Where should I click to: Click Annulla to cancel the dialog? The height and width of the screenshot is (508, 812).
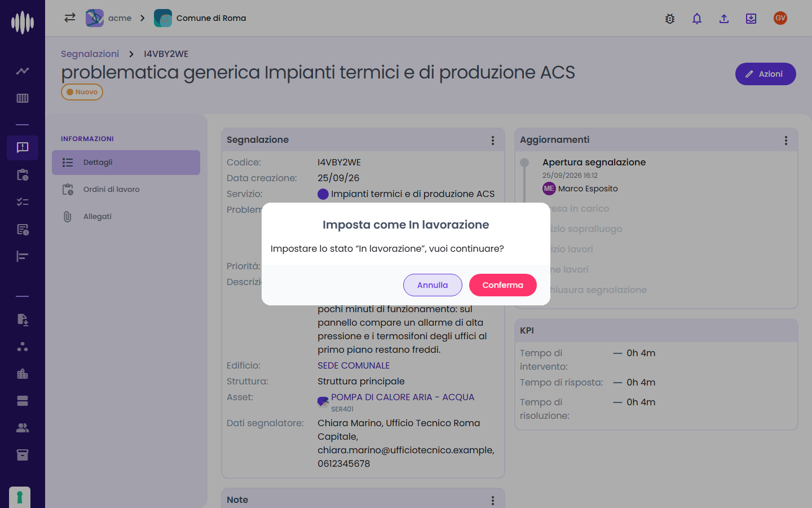tap(433, 285)
